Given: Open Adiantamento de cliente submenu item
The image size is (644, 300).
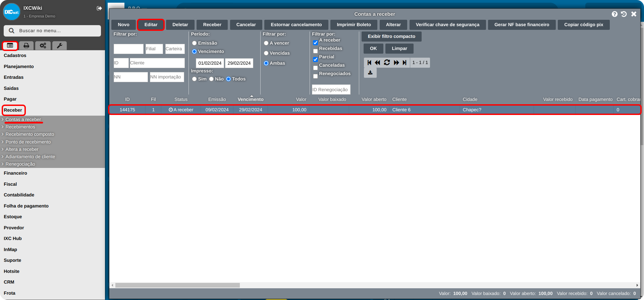Looking at the screenshot, I should [x=30, y=157].
